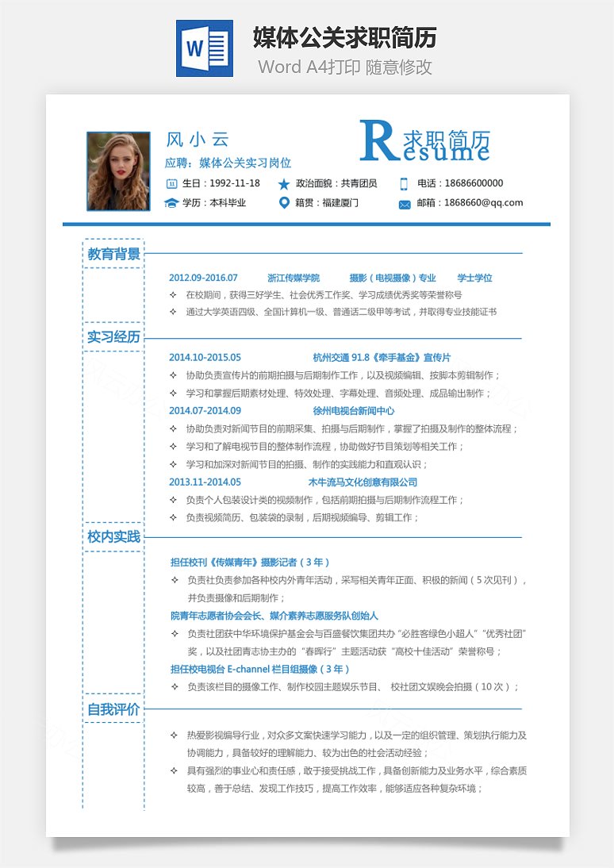Click the bullet starting 学习和掌握后期素材处理
This screenshot has width=614, height=868.
(x=331, y=394)
